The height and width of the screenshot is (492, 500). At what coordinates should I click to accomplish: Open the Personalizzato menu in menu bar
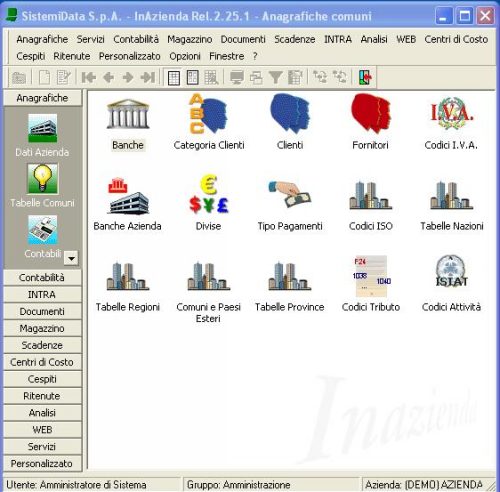[x=130, y=56]
